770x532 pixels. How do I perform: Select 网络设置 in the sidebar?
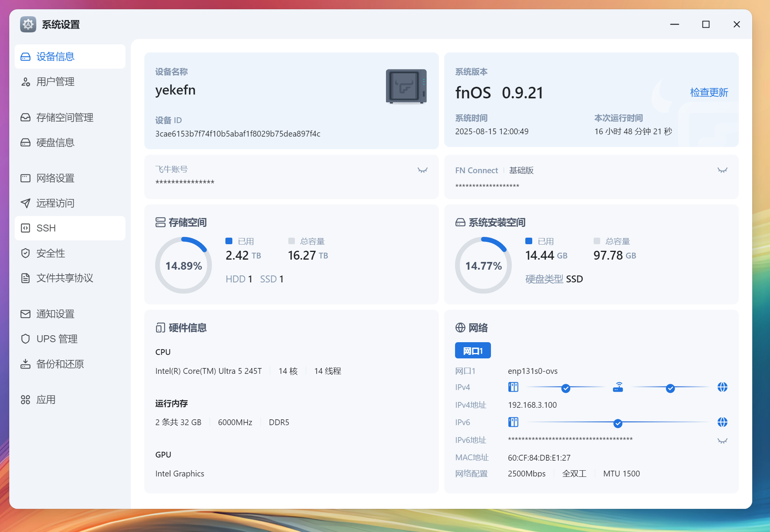70,178
